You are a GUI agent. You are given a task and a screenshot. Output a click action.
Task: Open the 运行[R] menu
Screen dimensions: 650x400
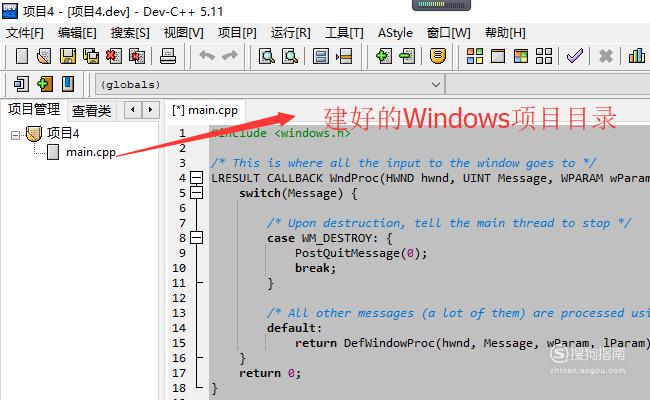(291, 33)
